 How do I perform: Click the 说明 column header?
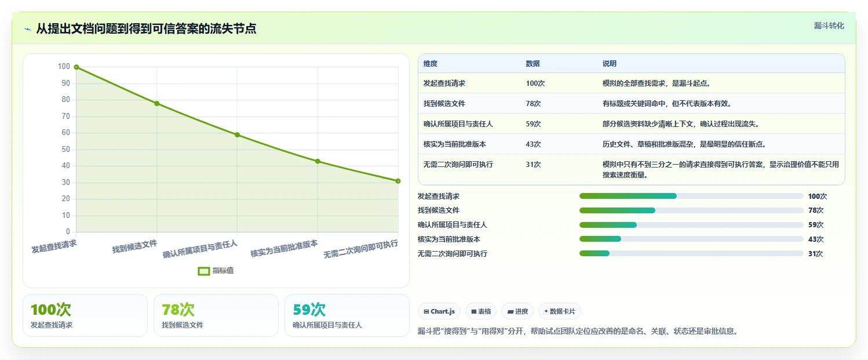[610, 64]
